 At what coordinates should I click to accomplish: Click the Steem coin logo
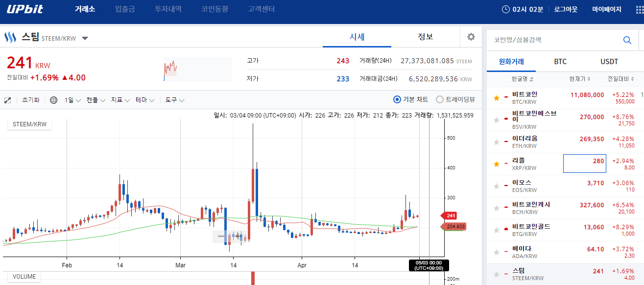tap(11, 37)
